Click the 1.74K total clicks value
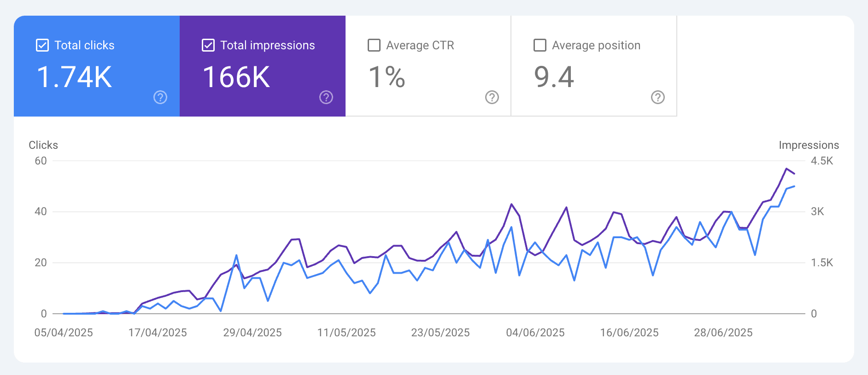The image size is (868, 375). 74,77
